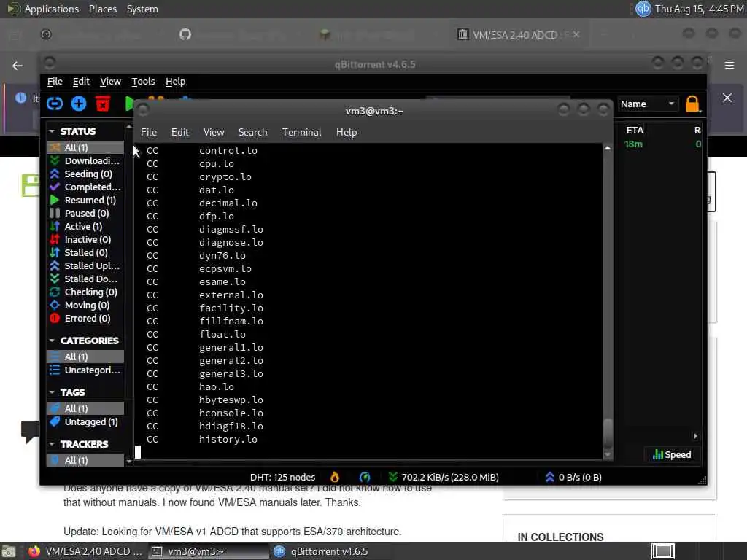Select All (1) under STATUS
Viewport: 747px width, 560px height.
point(86,147)
